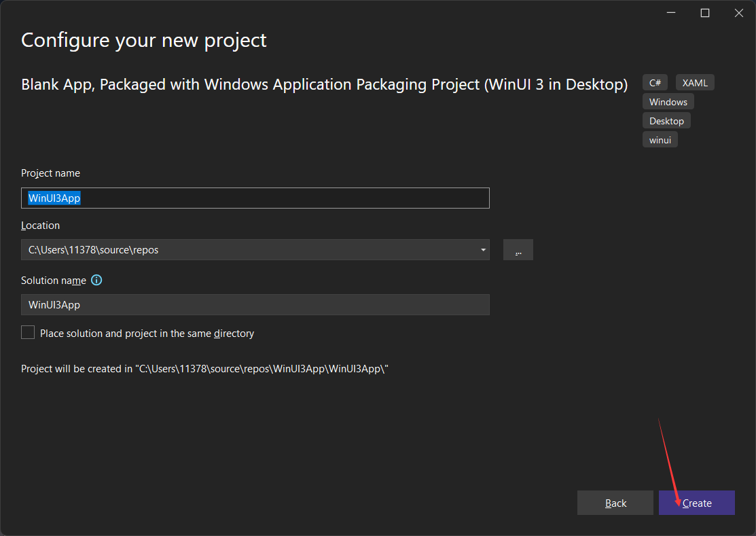Select the XAML tag
Image resolution: width=756 pixels, height=536 pixels.
(694, 82)
